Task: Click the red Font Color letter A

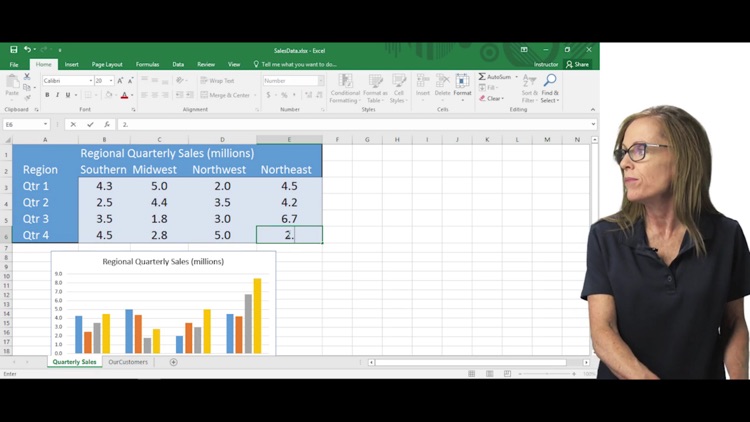Action: 124,95
